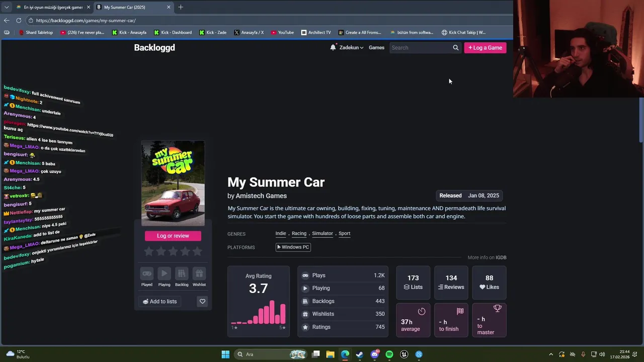
Task: Click the Windows PC platform tag
Action: click(x=293, y=247)
